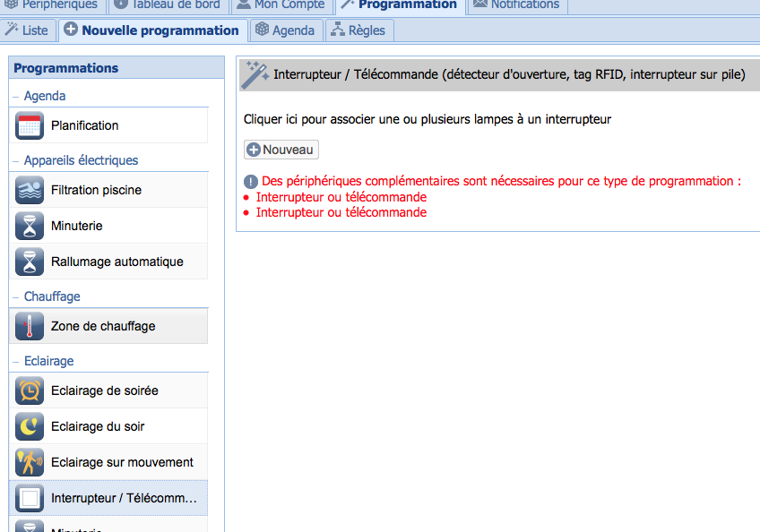Collapse the Chauffage section
The height and width of the screenshot is (532, 760).
(16, 297)
